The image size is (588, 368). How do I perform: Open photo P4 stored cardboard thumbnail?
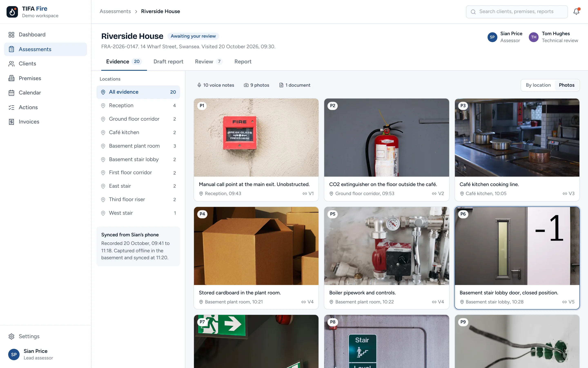(256, 246)
